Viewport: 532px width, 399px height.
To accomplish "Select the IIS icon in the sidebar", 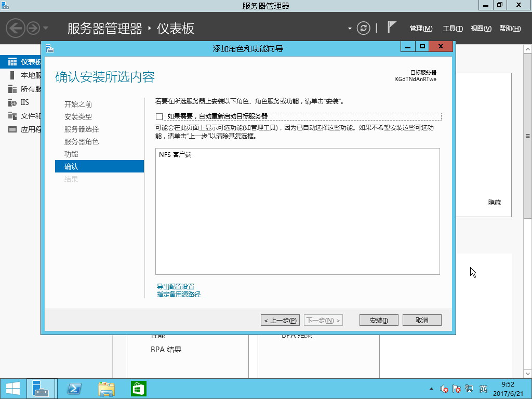I will (x=11, y=102).
